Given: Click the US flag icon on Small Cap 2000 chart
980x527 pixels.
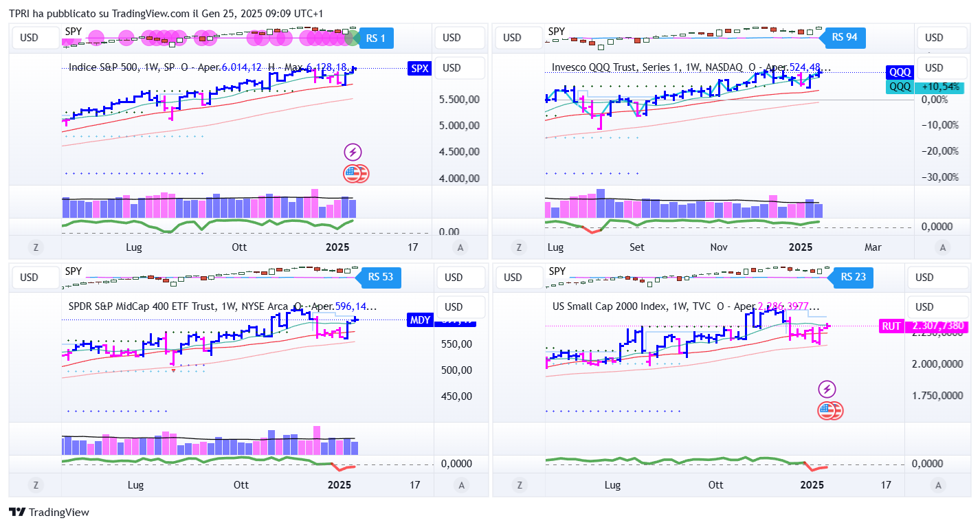Looking at the screenshot, I should 829,411.
